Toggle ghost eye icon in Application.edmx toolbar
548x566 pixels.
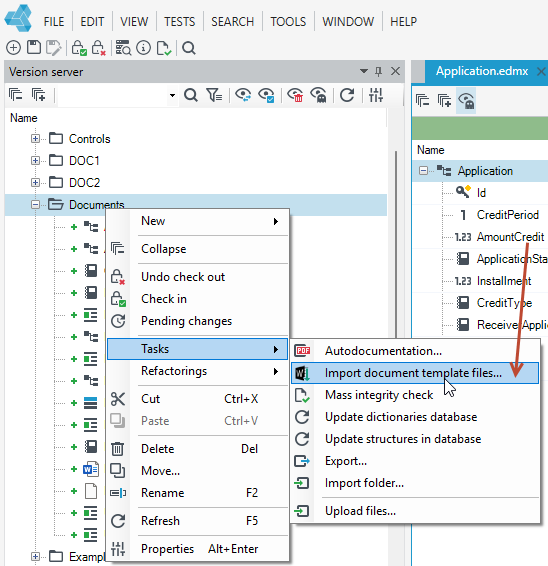click(x=466, y=100)
